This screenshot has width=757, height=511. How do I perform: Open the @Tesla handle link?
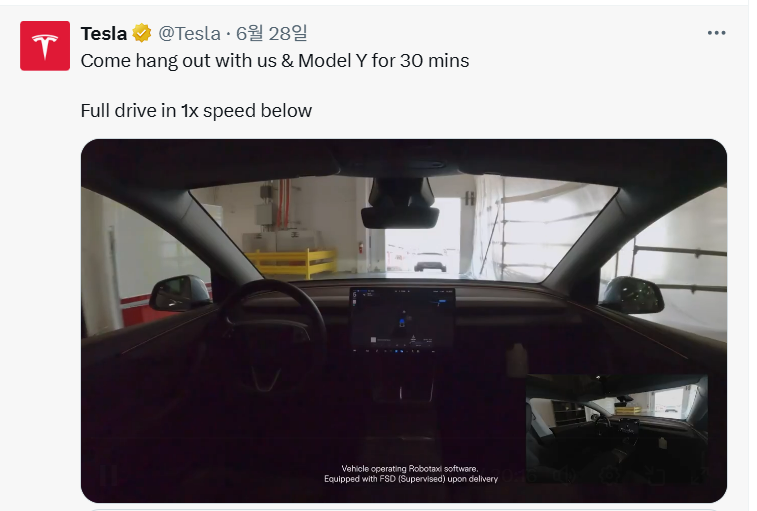point(189,33)
